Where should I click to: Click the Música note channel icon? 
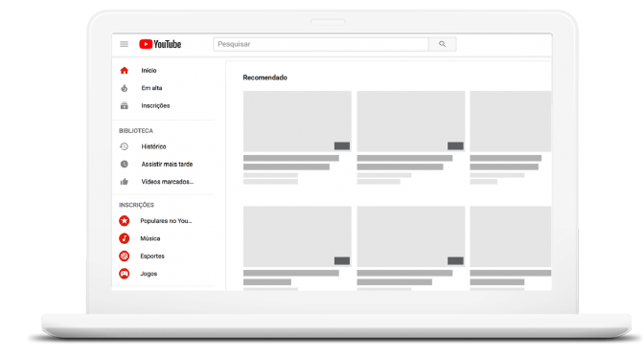click(x=124, y=238)
